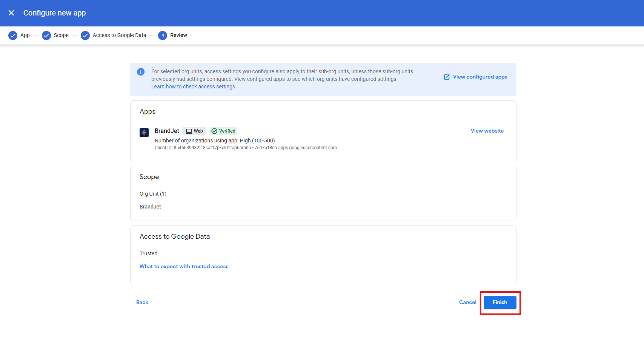Click the BrandJet app name
Screen dimensions: 644x363
(167, 131)
